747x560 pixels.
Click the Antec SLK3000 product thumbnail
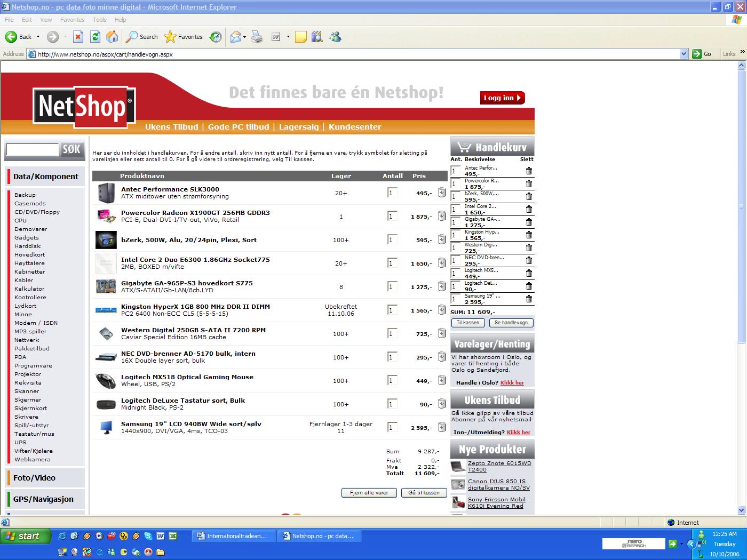click(x=106, y=193)
